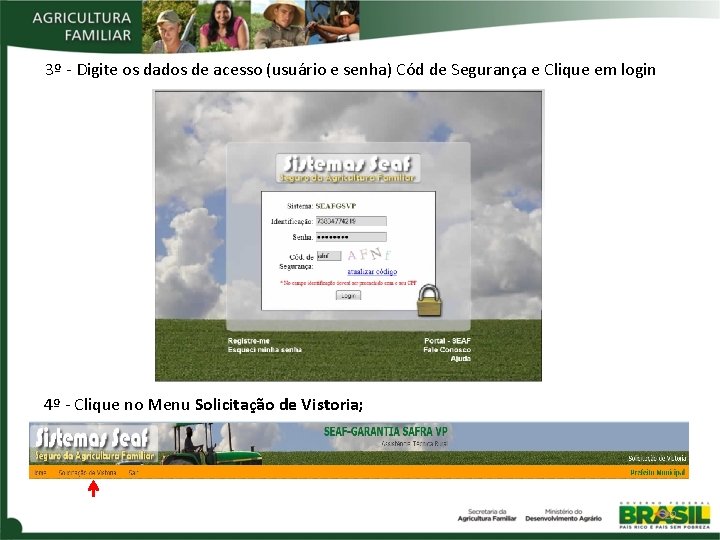720x540 pixels.
Task: Focus the Identificação input field
Action: 351,221
